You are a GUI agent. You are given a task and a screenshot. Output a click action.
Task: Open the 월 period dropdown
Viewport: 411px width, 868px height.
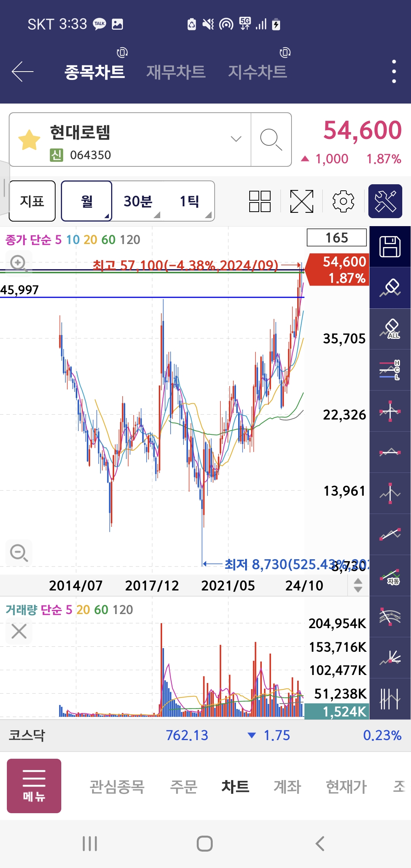[x=87, y=201]
